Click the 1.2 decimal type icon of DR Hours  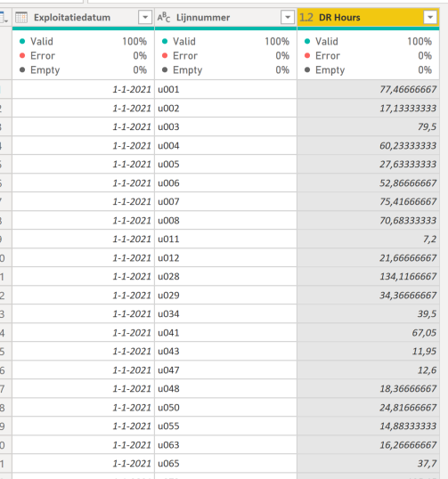click(x=306, y=18)
